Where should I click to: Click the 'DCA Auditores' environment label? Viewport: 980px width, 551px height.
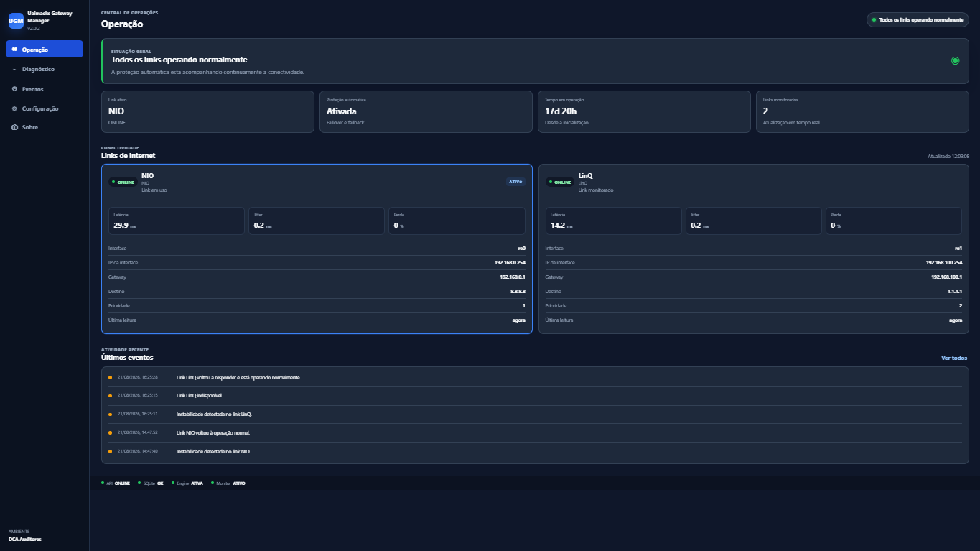(25, 539)
